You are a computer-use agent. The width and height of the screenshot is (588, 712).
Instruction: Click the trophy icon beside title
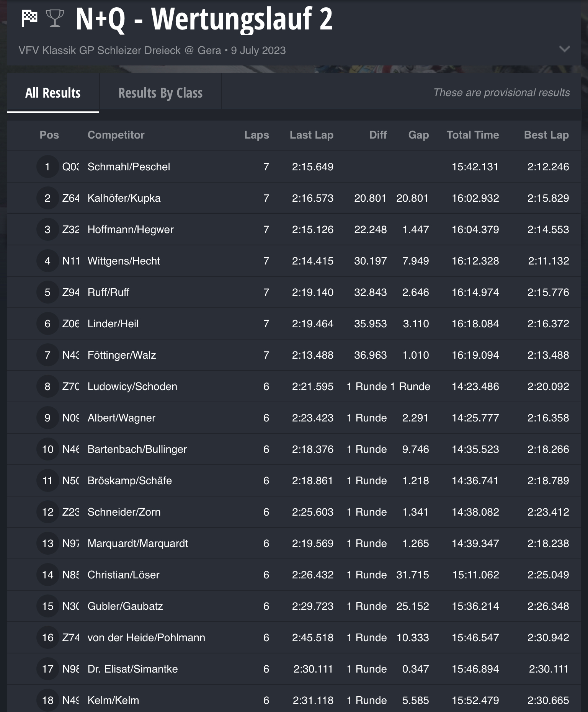55,18
